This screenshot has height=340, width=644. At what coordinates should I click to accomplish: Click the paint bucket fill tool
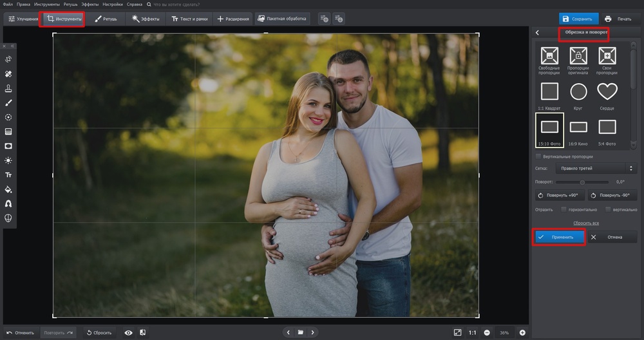[9, 189]
